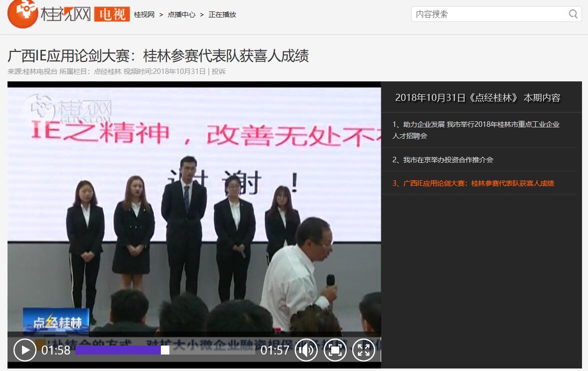Image resolution: width=588 pixels, height=371 pixels.
Task: Select highlighted item 3 广西IE应用论剑大赛
Action: 473,183
